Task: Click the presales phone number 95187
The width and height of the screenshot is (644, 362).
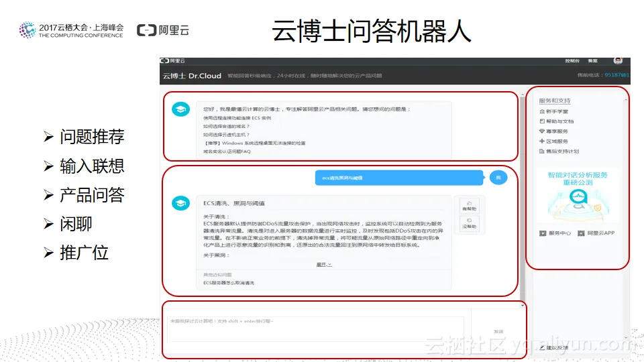Action: [616, 75]
